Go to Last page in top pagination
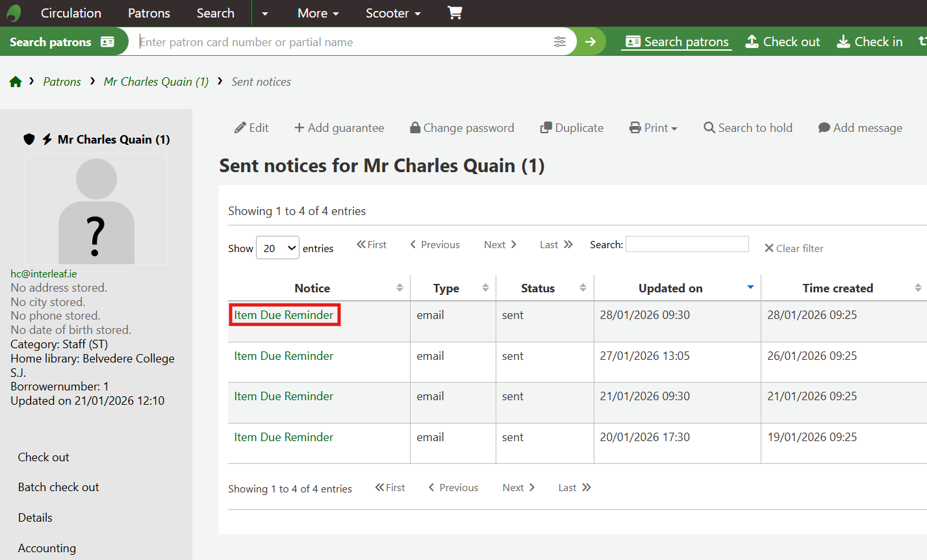The image size is (927, 560). (x=556, y=245)
